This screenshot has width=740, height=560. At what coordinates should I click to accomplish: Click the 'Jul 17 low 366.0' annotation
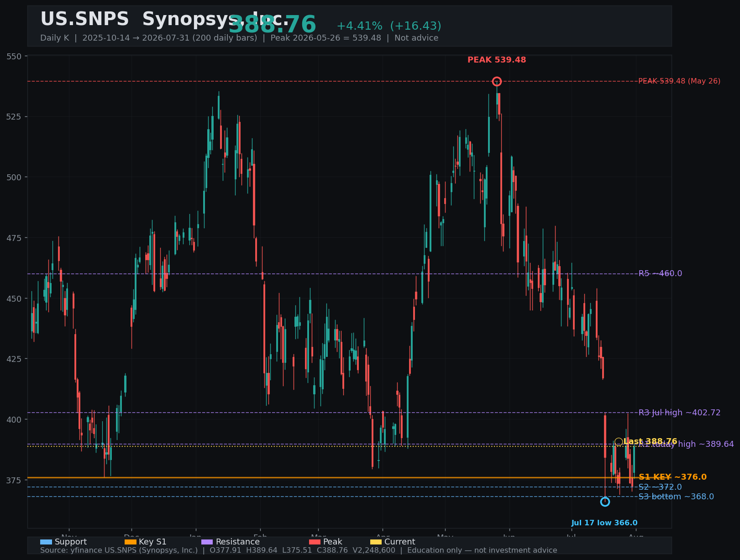click(604, 523)
